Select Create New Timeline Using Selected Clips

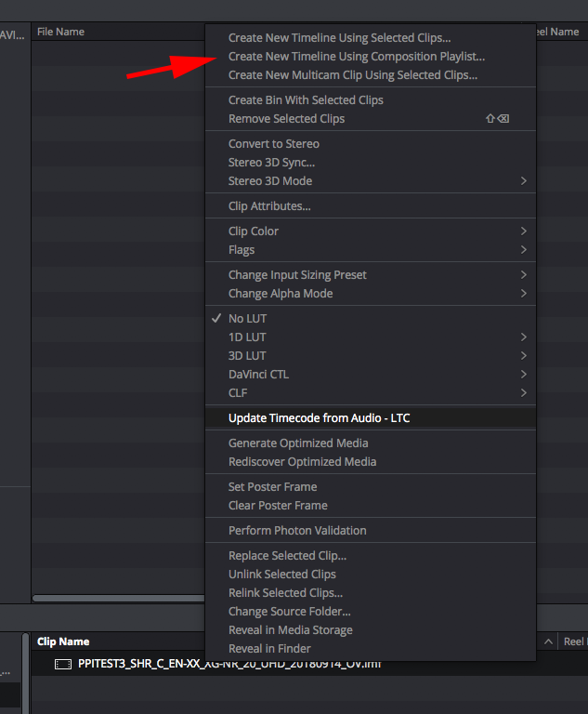point(371,38)
